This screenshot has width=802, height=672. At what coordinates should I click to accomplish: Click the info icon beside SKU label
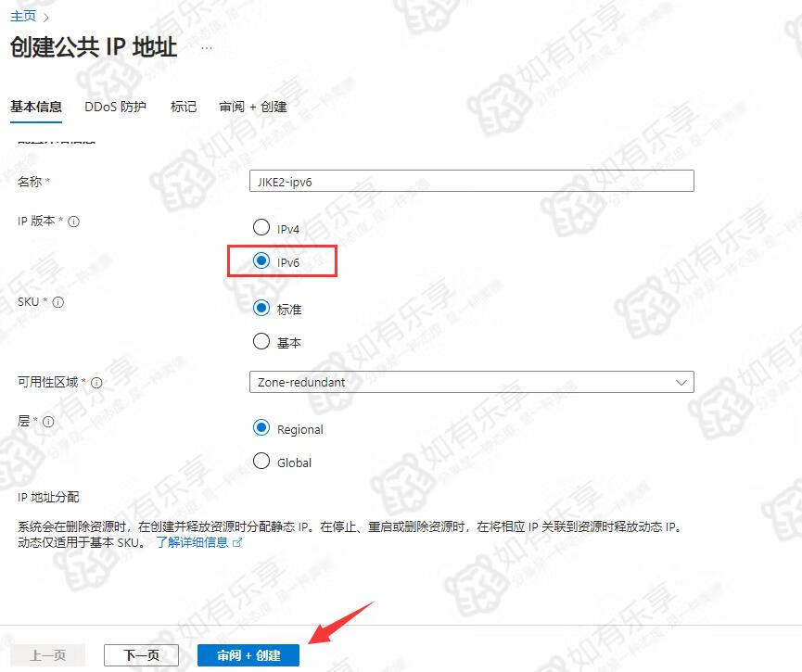tap(58, 302)
